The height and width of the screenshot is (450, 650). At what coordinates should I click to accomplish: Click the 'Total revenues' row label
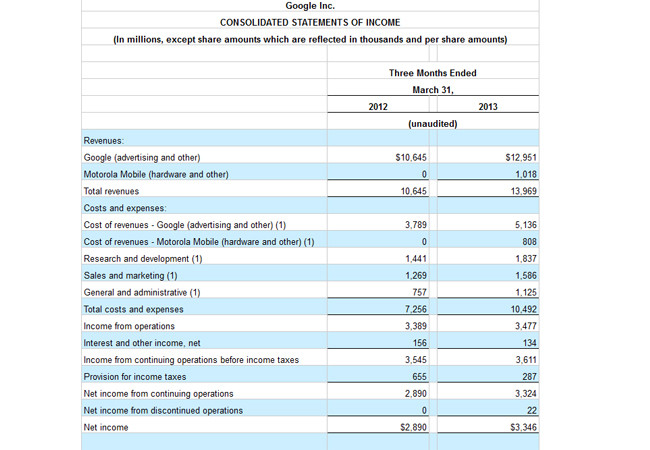coord(111,191)
